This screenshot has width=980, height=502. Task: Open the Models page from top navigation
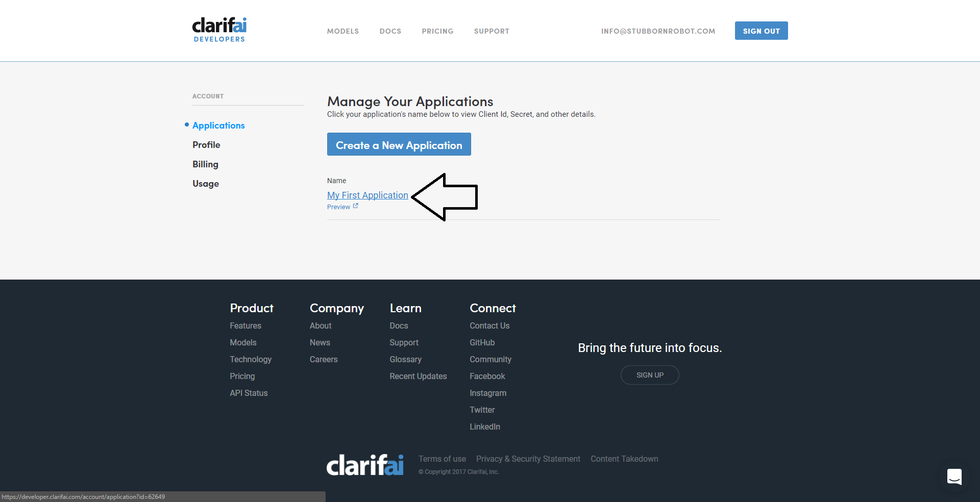click(x=343, y=31)
